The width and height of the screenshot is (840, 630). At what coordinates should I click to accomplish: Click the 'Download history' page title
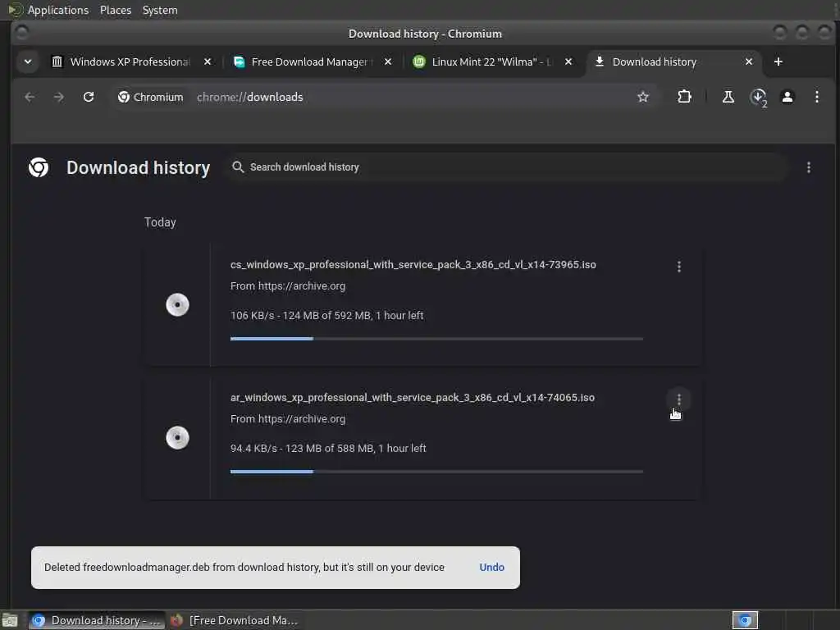point(138,167)
